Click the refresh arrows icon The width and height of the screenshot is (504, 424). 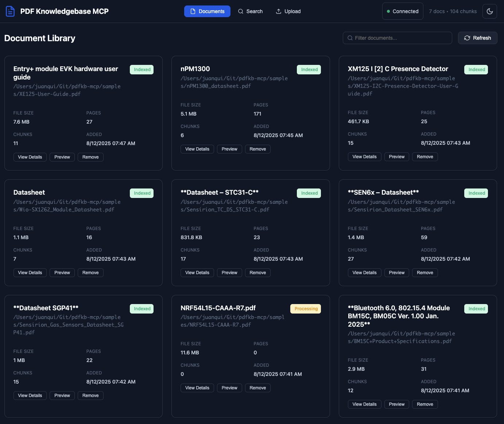pyautogui.click(x=467, y=38)
